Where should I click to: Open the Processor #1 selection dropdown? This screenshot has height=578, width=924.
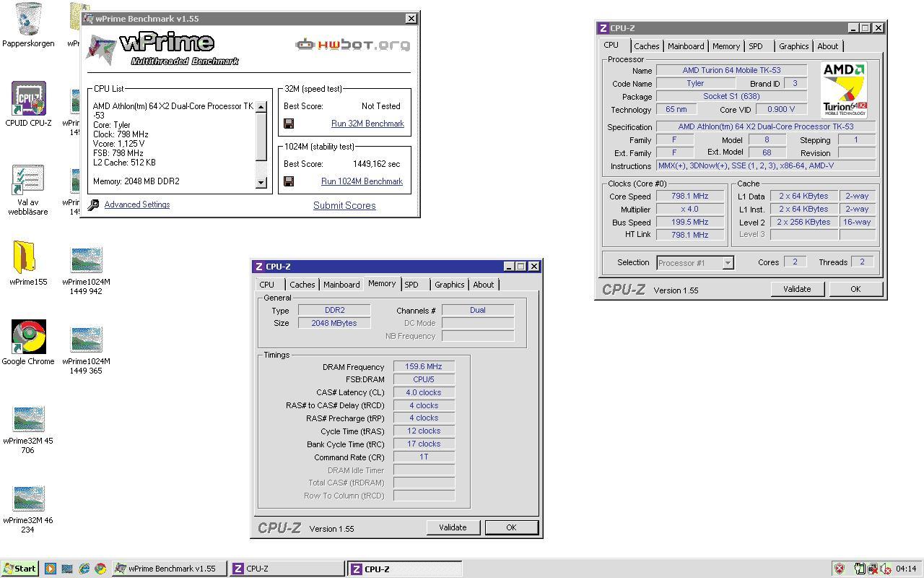728,263
